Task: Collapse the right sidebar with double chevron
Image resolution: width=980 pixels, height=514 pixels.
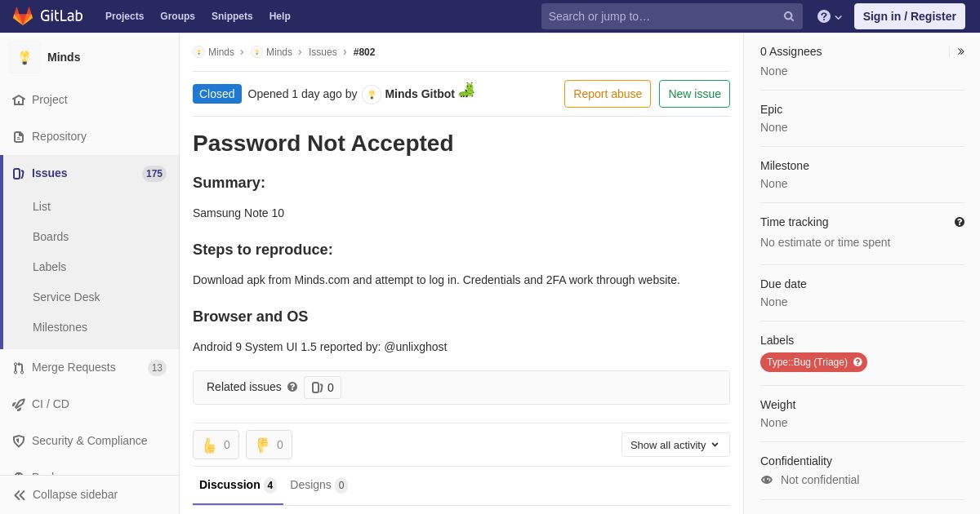Action: point(960,51)
